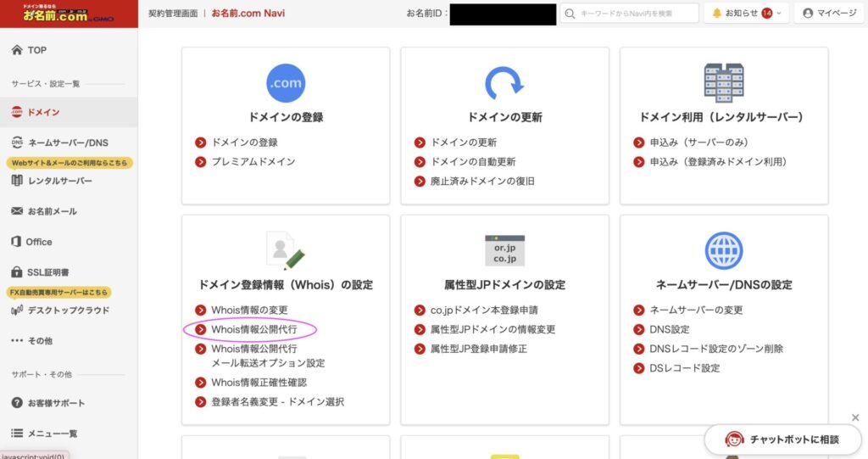Click the red arrow beside 廃止済みドメインの復旧
Image resolution: width=868 pixels, height=459 pixels.
pos(420,182)
